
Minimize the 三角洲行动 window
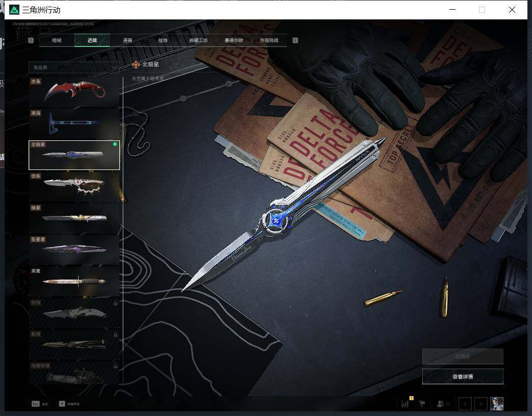point(452,10)
